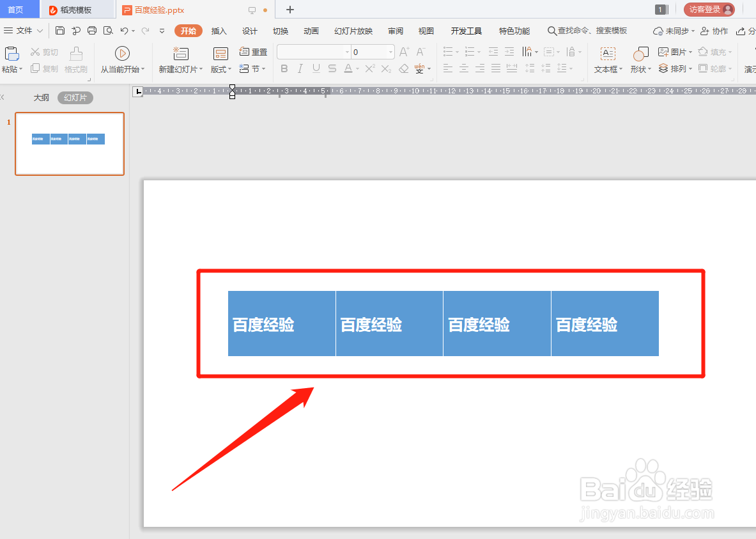Click the Arrange (排列) button
This screenshot has height=539, width=756.
pos(674,68)
